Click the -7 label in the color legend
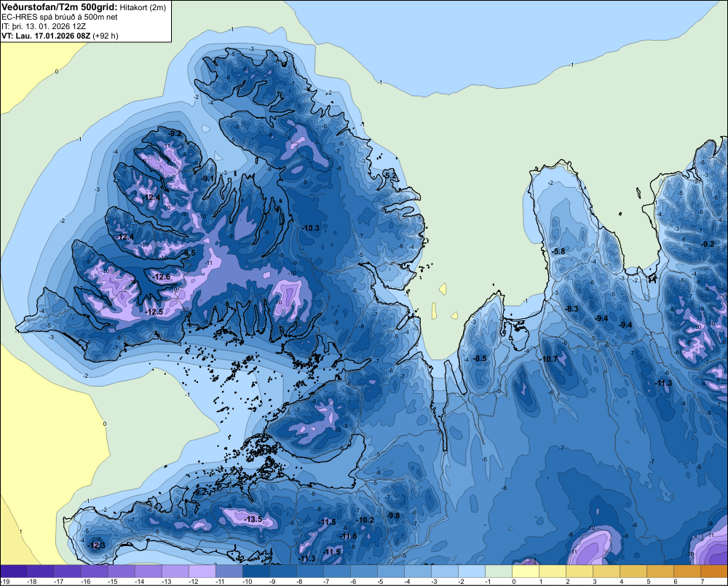Screen dimensions: 728x586 [x=328, y=582]
